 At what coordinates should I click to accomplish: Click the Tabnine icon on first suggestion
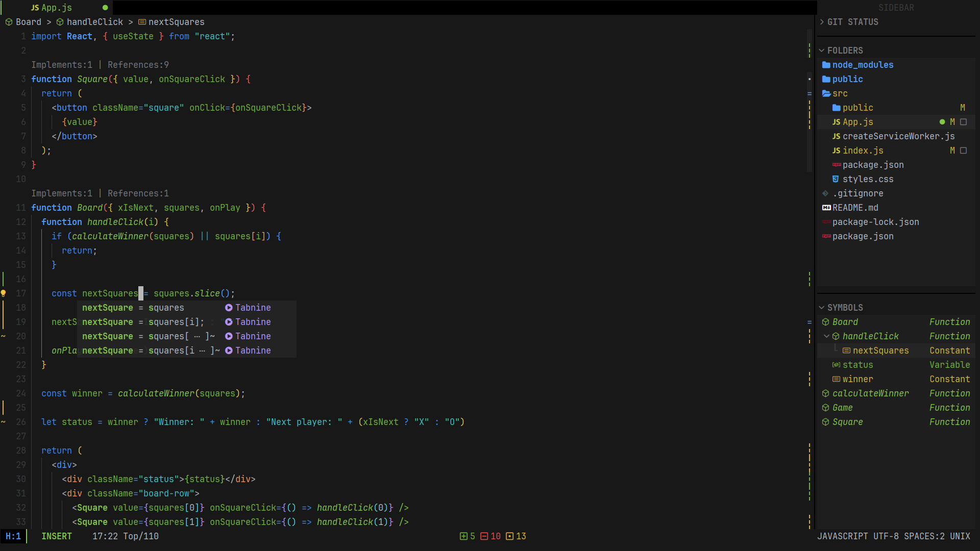pyautogui.click(x=229, y=308)
